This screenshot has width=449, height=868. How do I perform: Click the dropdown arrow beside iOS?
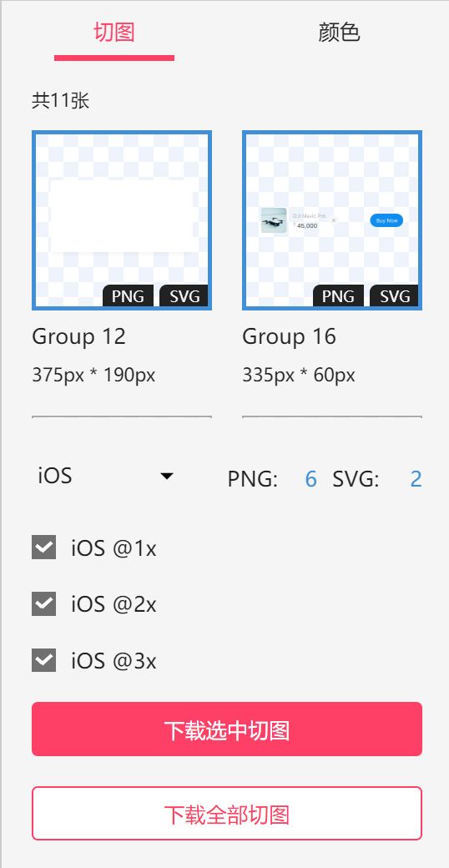click(167, 476)
